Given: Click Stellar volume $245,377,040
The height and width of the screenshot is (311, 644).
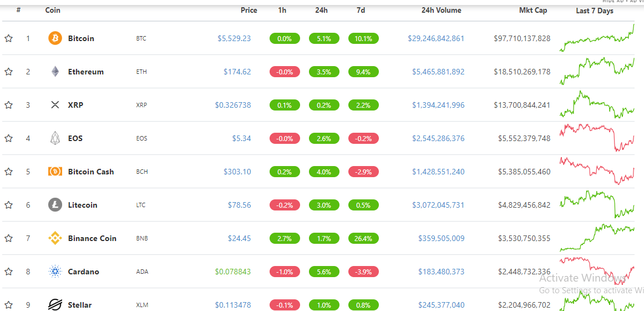Looking at the screenshot, I should 442,305.
